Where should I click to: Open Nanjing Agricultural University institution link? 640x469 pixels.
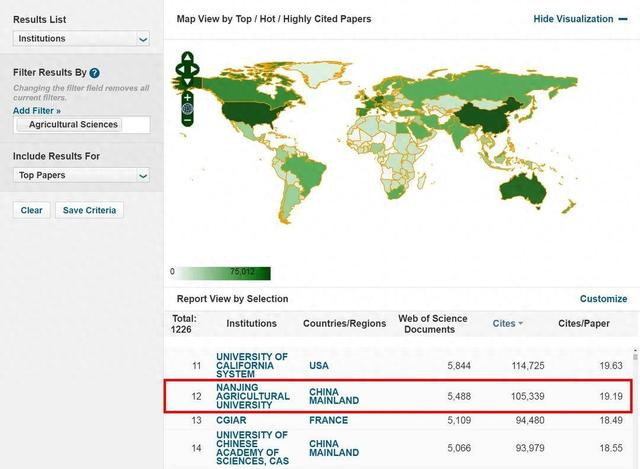point(253,396)
